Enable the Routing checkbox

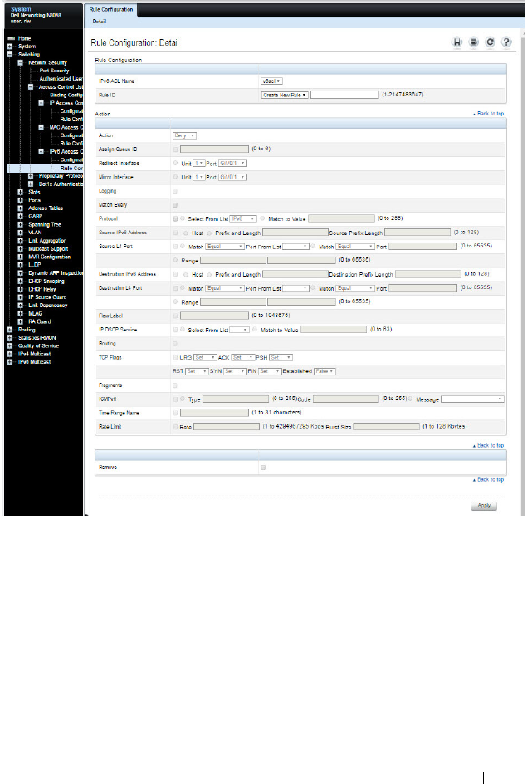175,344
